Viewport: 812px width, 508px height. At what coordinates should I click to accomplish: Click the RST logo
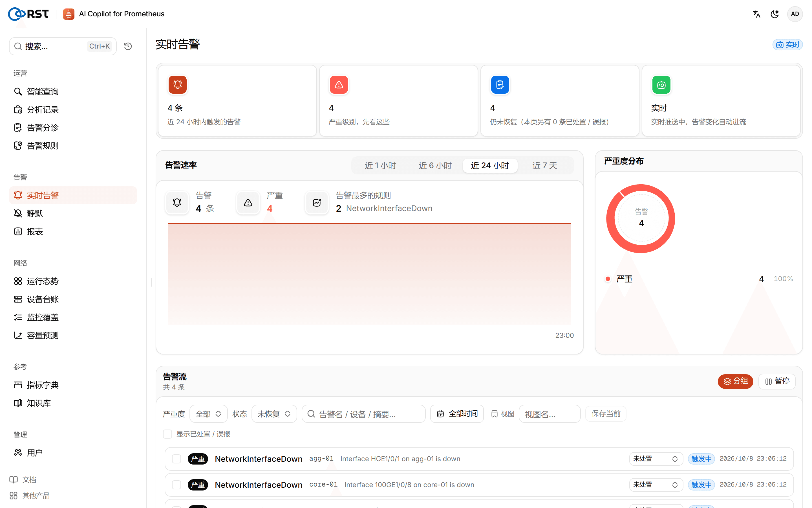point(28,14)
